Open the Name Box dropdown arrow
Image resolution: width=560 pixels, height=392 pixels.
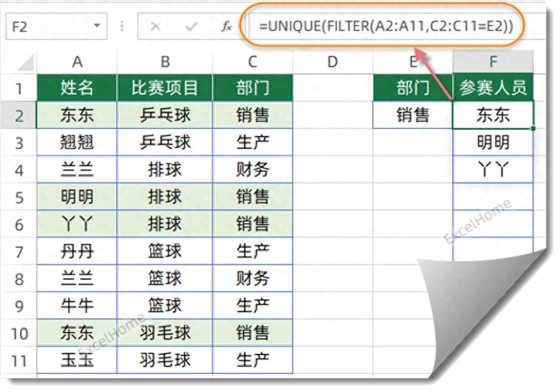(x=97, y=26)
